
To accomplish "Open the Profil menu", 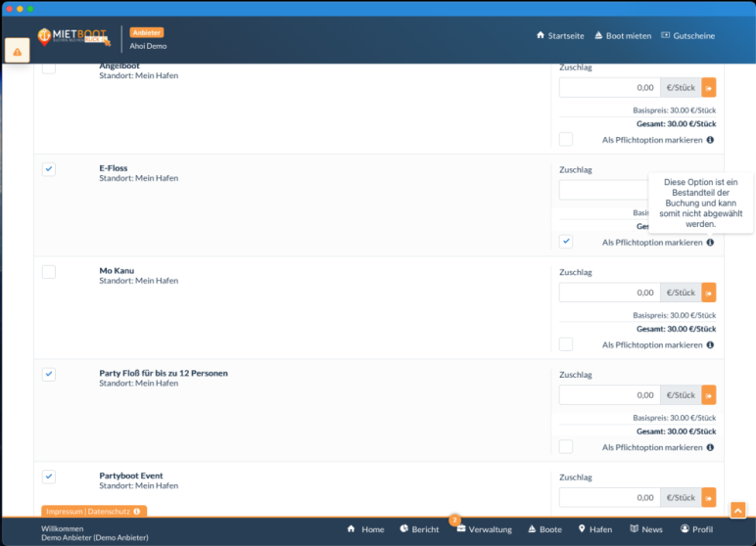I will 696,529.
